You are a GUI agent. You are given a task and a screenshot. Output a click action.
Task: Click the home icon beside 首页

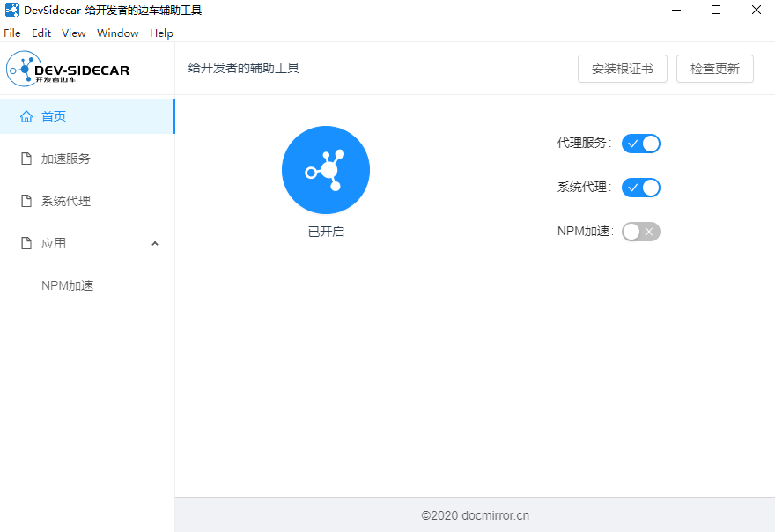[x=26, y=116]
